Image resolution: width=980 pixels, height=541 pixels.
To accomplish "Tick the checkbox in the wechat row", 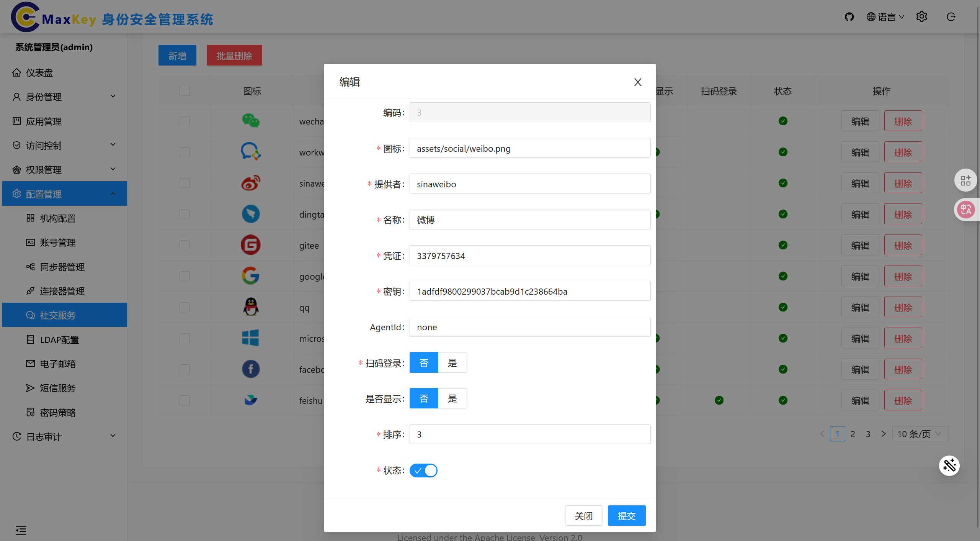I will [185, 121].
